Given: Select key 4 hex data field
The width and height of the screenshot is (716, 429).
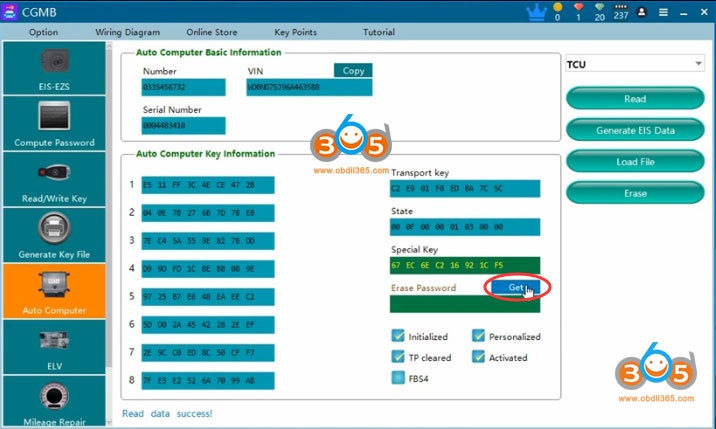Looking at the screenshot, I should (x=208, y=269).
